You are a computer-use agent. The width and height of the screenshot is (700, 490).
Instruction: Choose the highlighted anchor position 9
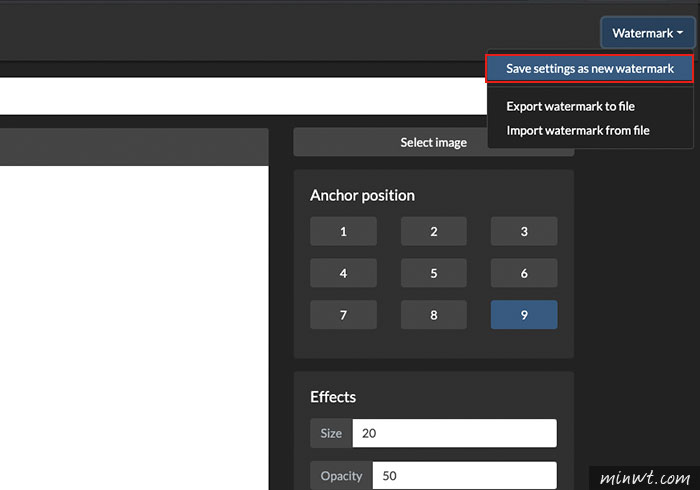pyautogui.click(x=524, y=315)
